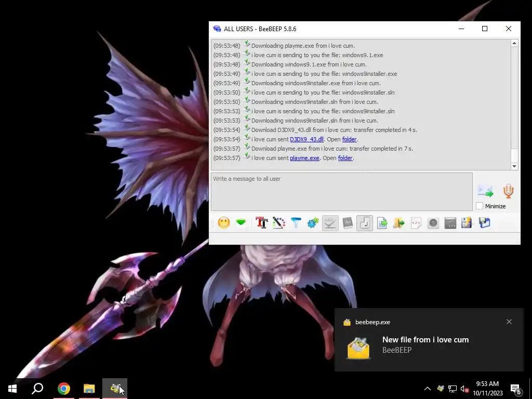Maximize the BeeBEEP window
Viewport: 532px width, 399px height.
tap(485, 29)
